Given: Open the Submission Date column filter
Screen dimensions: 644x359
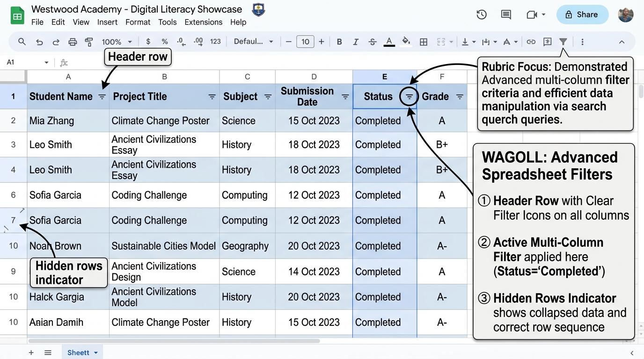Looking at the screenshot, I should (x=345, y=97).
